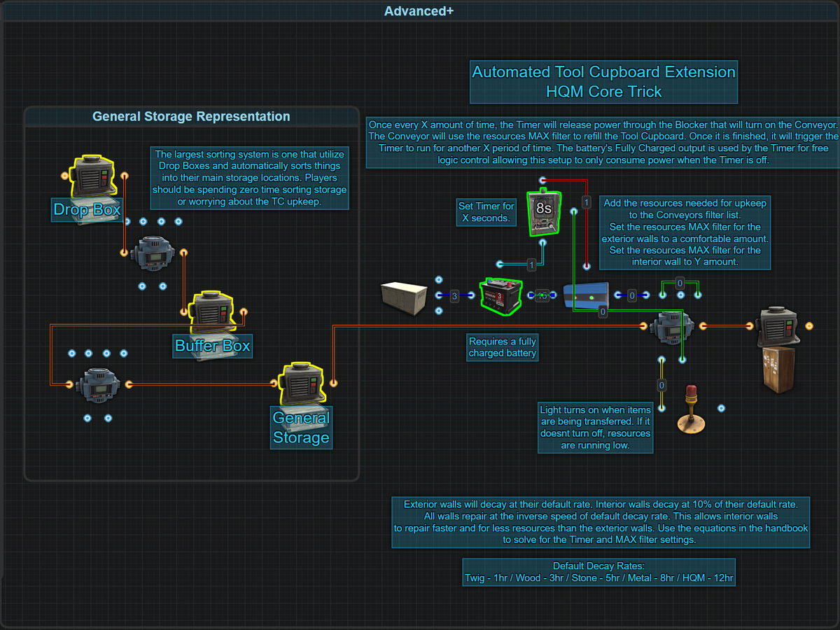Select the 'Requires a fully charged battery' note
Image resolution: width=840 pixels, height=630 pixels.
point(503,347)
